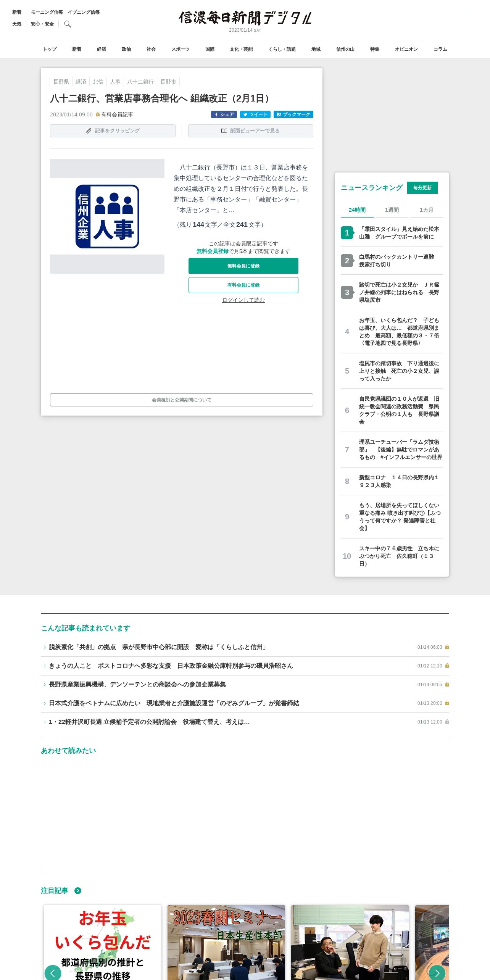The height and width of the screenshot is (980, 490).
Task: Open 新着 in the main navigation bar
Action: (77, 49)
